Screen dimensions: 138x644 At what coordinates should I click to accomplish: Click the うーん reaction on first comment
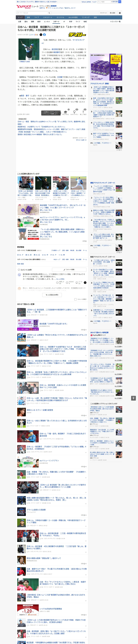coord(79,283)
